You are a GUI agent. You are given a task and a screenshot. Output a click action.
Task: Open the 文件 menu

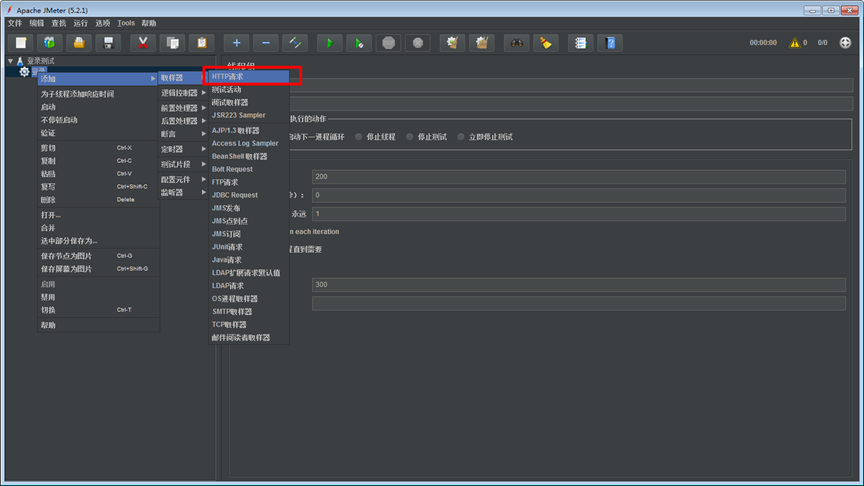click(15, 23)
